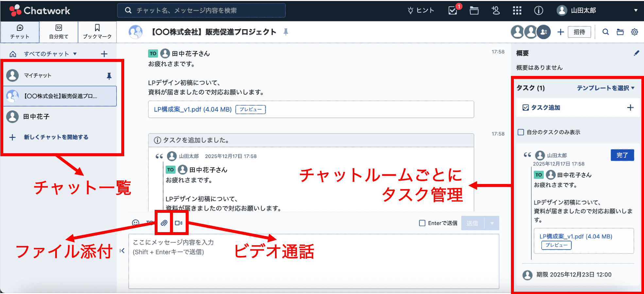The height and width of the screenshot is (294, 644).
Task: Open the app grid menu icon
Action: (517, 10)
